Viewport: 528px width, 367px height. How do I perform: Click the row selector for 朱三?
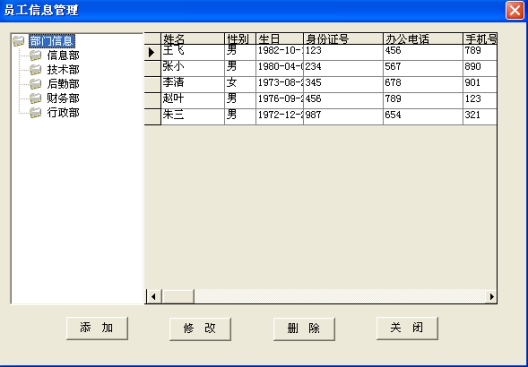coord(153,116)
